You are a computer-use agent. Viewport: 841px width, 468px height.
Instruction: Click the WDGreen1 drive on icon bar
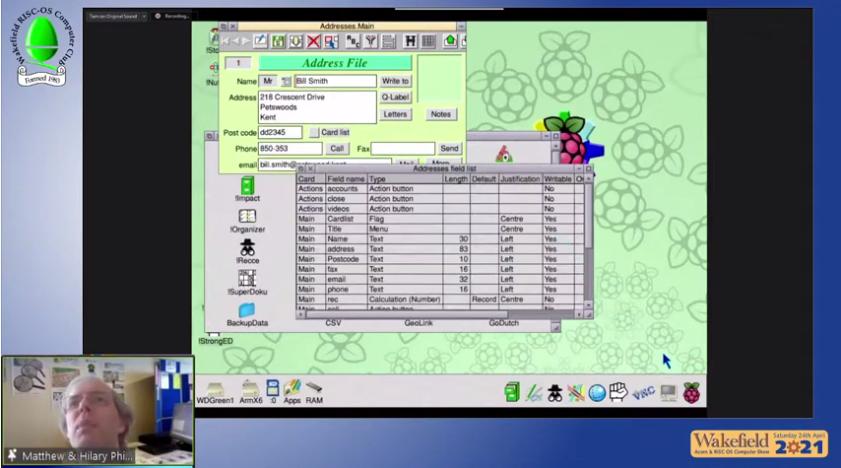(x=215, y=392)
